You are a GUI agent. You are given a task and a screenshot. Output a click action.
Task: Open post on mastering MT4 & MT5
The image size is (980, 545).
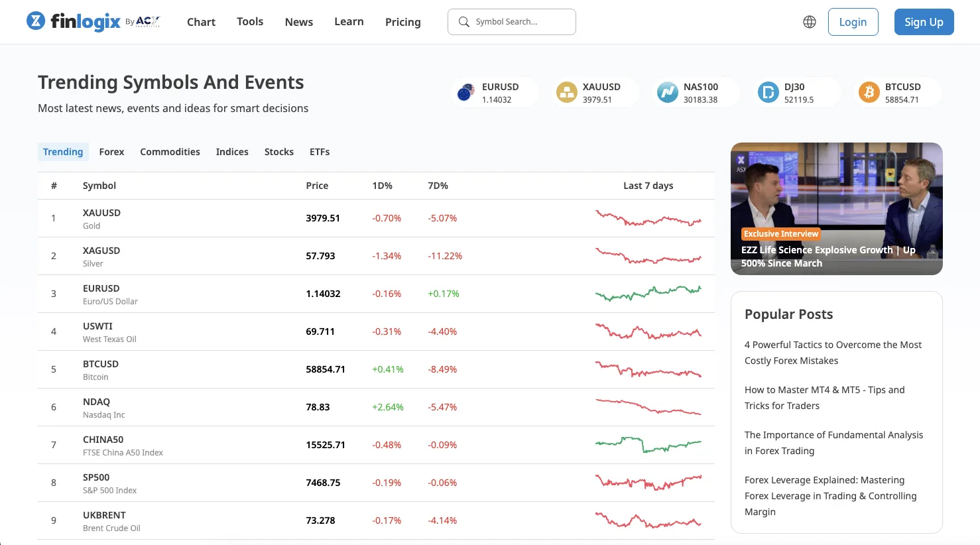click(824, 398)
